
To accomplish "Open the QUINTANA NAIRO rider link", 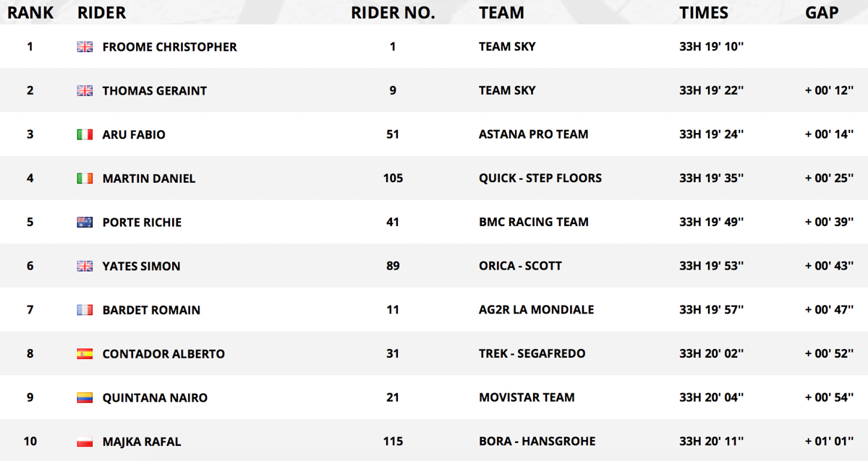I will 155,398.
